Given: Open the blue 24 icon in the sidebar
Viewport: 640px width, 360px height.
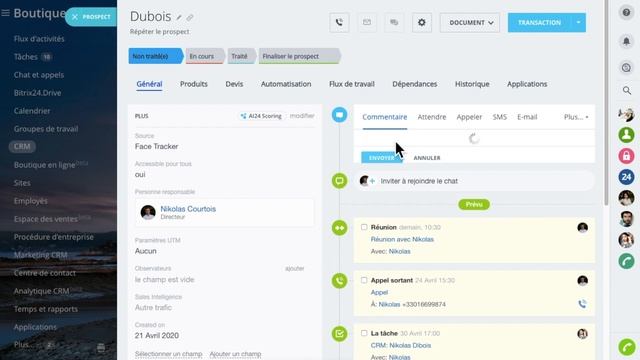Looking at the screenshot, I should point(626,177).
